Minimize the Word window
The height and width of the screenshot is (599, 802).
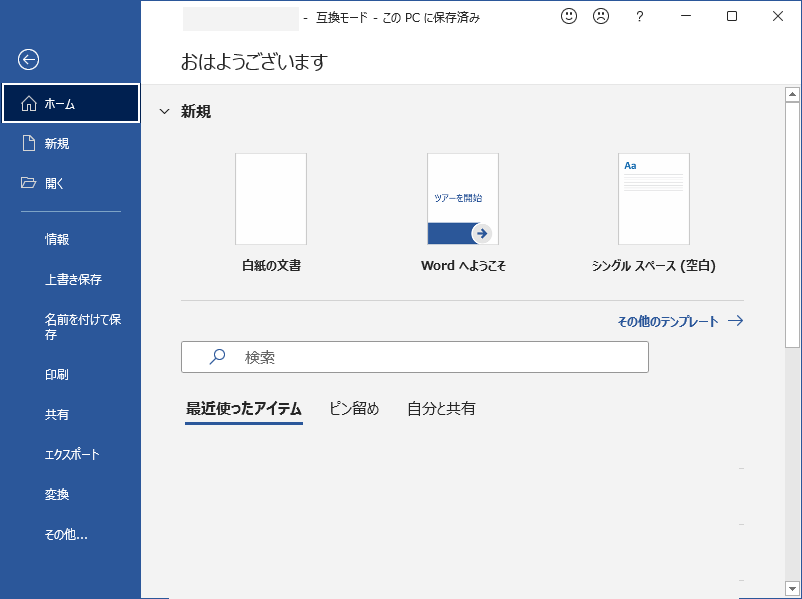pos(686,16)
